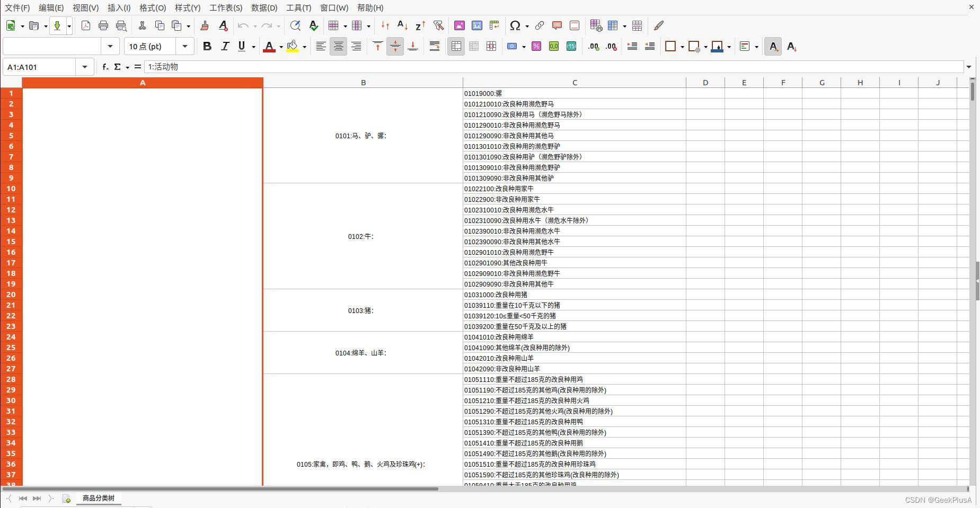This screenshot has height=508, width=980.
Task: Export directly as PDF
Action: click(x=86, y=25)
